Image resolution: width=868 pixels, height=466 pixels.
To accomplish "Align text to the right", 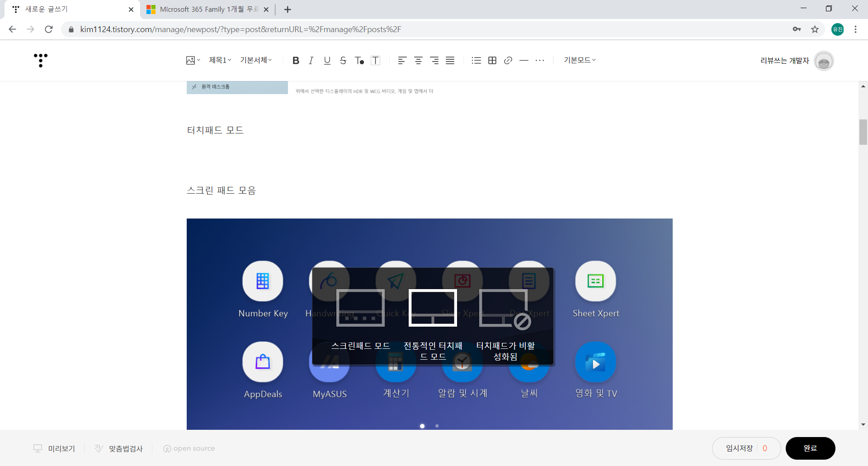I will point(434,60).
